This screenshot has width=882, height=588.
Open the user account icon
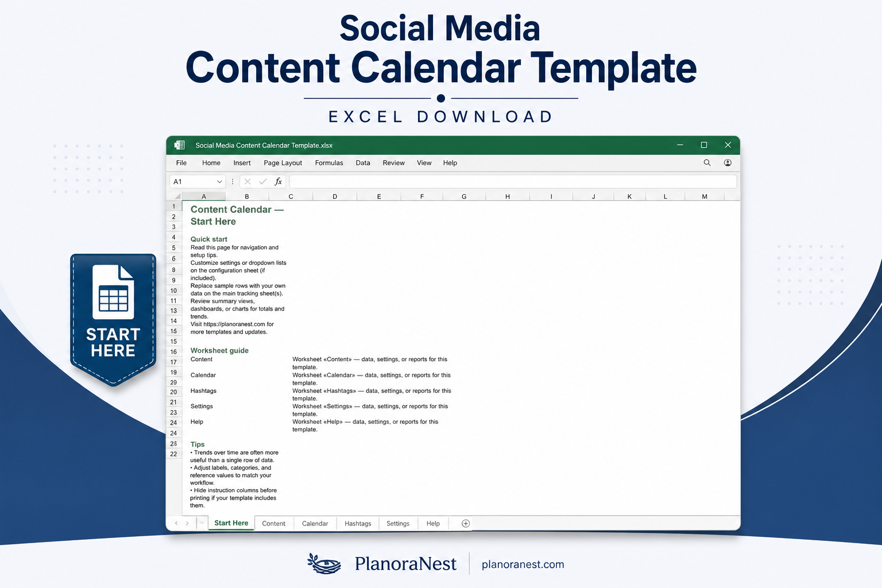(x=728, y=163)
